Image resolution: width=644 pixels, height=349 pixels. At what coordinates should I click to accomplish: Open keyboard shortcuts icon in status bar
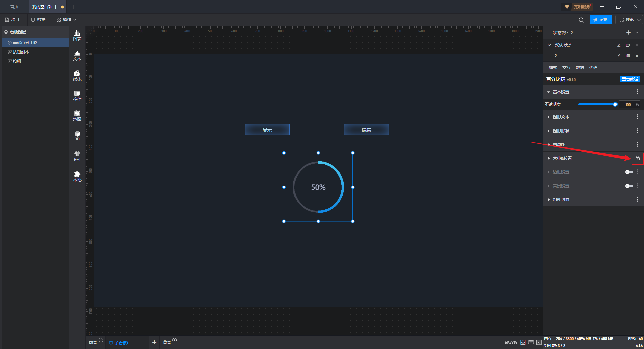click(531, 342)
